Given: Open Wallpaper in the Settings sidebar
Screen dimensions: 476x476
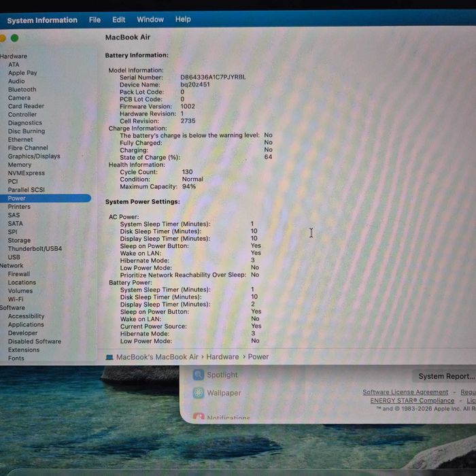Looking at the screenshot, I should pyautogui.click(x=217, y=393).
